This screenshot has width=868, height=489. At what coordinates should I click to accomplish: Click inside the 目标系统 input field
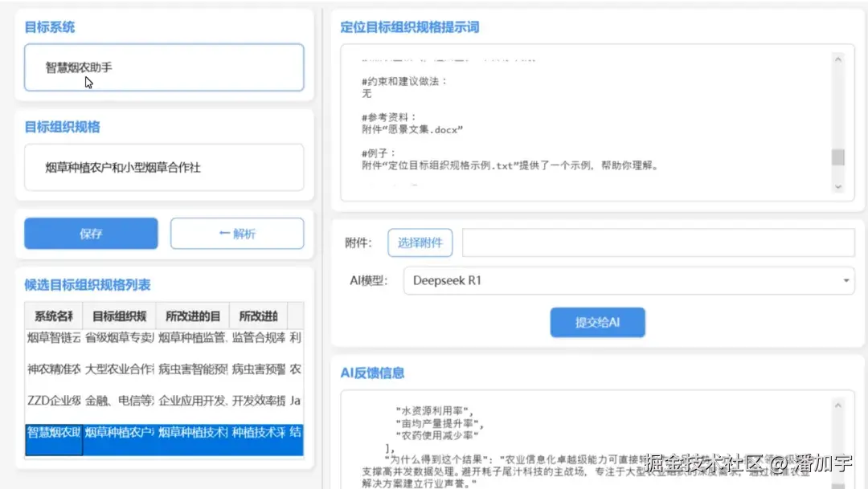pyautogui.click(x=163, y=67)
